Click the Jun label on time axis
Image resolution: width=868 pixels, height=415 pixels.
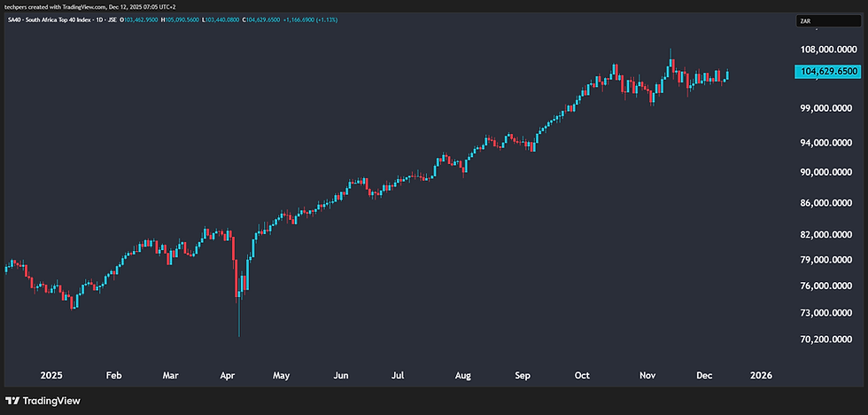pyautogui.click(x=341, y=376)
